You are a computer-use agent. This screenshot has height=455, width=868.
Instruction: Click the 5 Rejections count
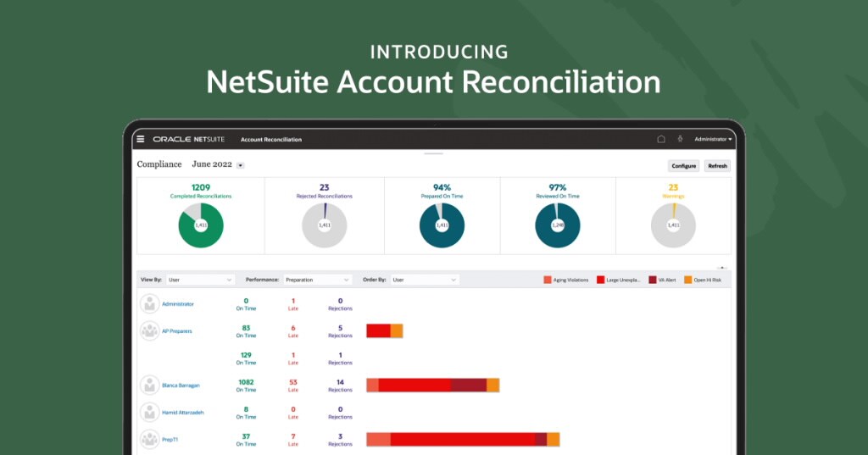pos(341,328)
